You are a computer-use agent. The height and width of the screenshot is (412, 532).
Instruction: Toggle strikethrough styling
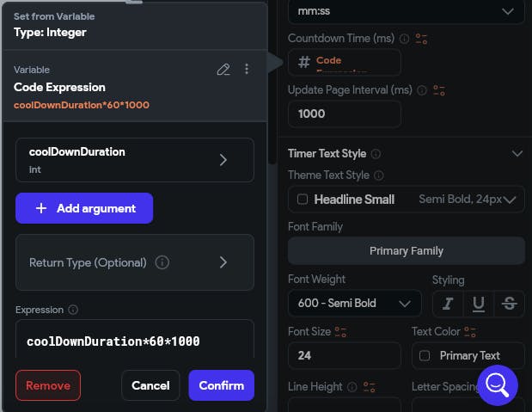(509, 303)
